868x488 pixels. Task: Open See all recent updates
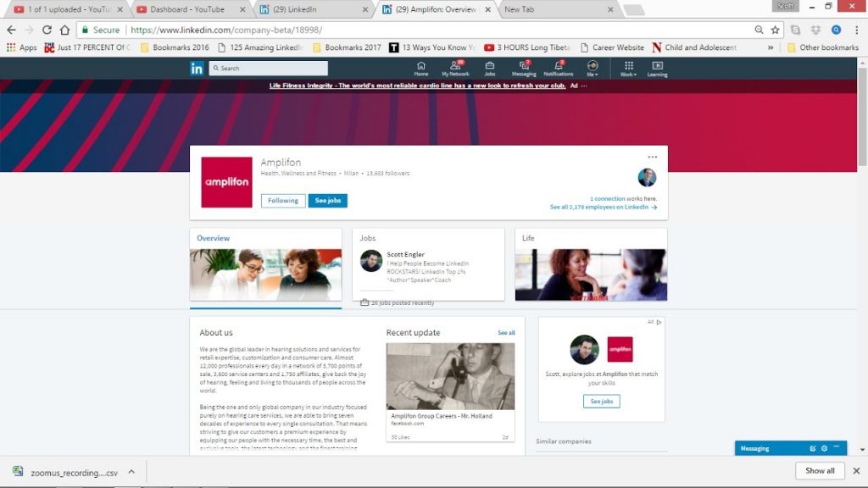click(x=506, y=332)
